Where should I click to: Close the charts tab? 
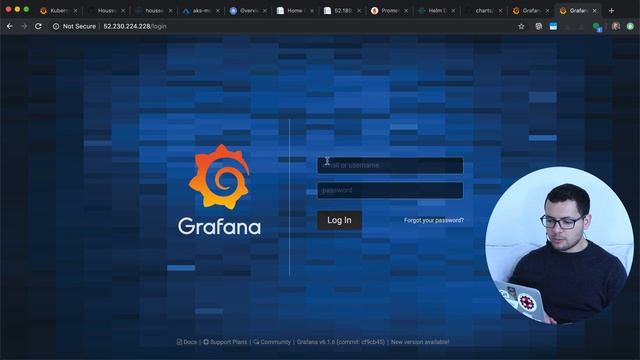500,11
